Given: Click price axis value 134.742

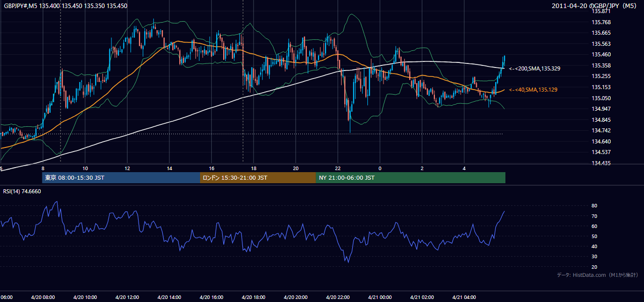Looking at the screenshot, I should (601, 130).
